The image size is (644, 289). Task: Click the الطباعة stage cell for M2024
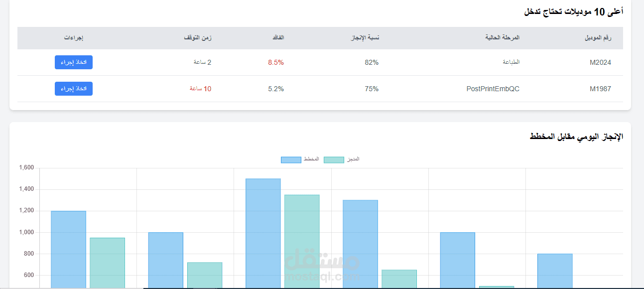click(511, 62)
